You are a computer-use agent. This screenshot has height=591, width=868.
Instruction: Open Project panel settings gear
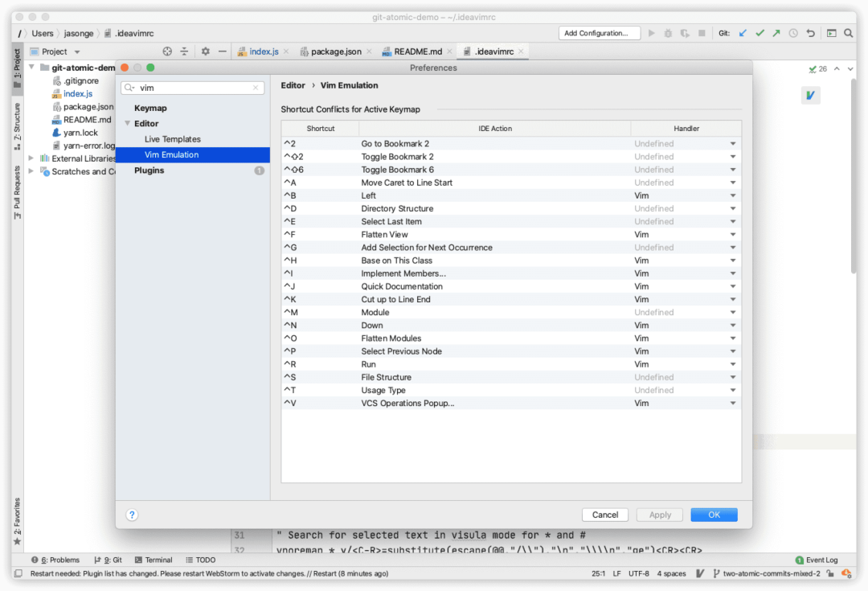click(x=206, y=51)
